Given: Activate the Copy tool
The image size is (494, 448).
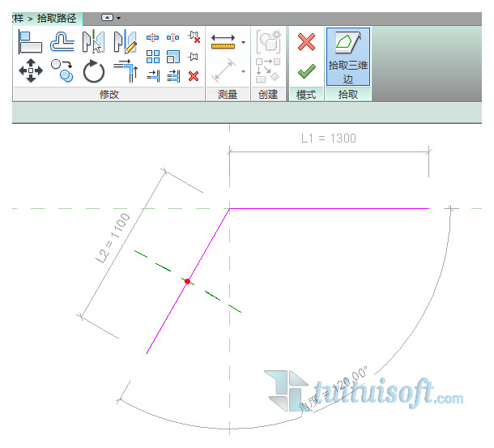Looking at the screenshot, I should tap(62, 70).
